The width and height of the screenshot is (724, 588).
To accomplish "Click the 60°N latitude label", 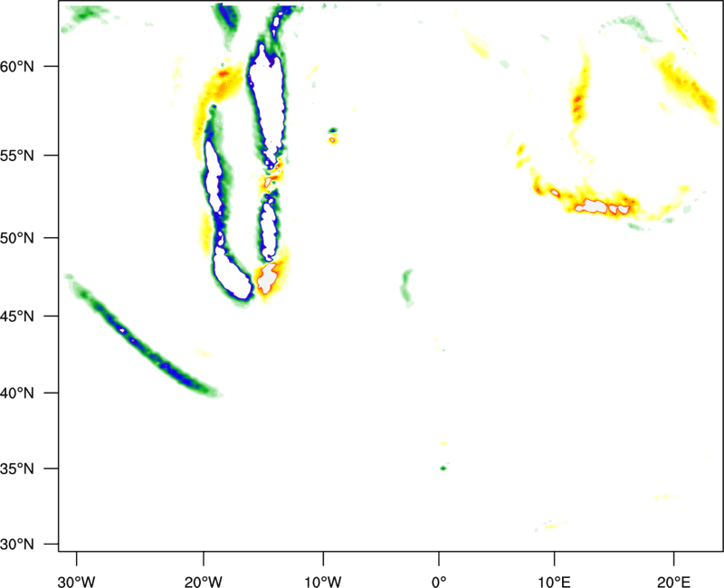I will (17, 66).
